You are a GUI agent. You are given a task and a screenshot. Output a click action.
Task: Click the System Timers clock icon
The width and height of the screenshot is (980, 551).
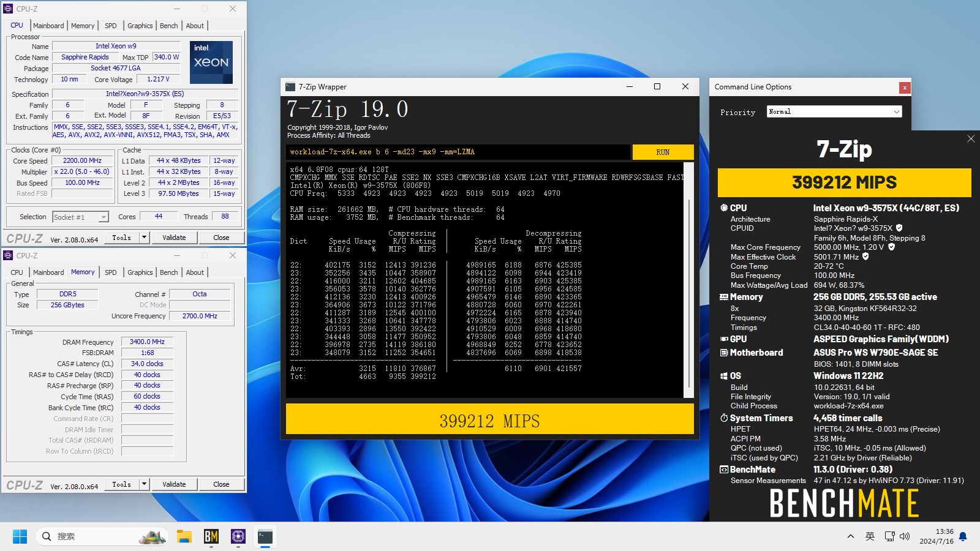coord(724,418)
